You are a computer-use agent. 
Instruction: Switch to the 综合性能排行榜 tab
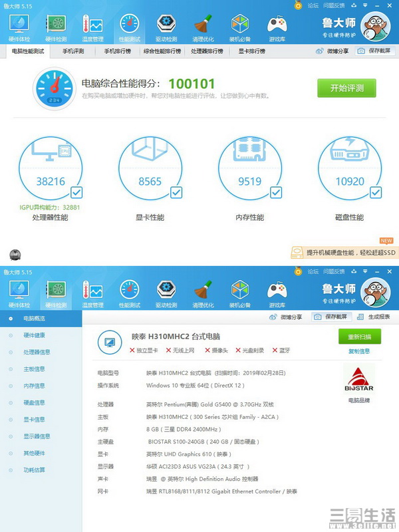[162, 51]
